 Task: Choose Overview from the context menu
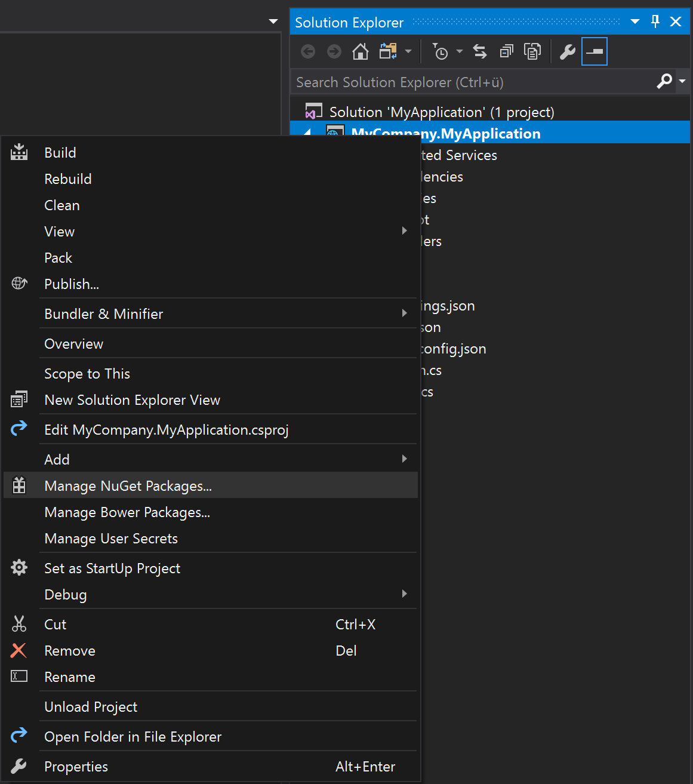click(74, 344)
